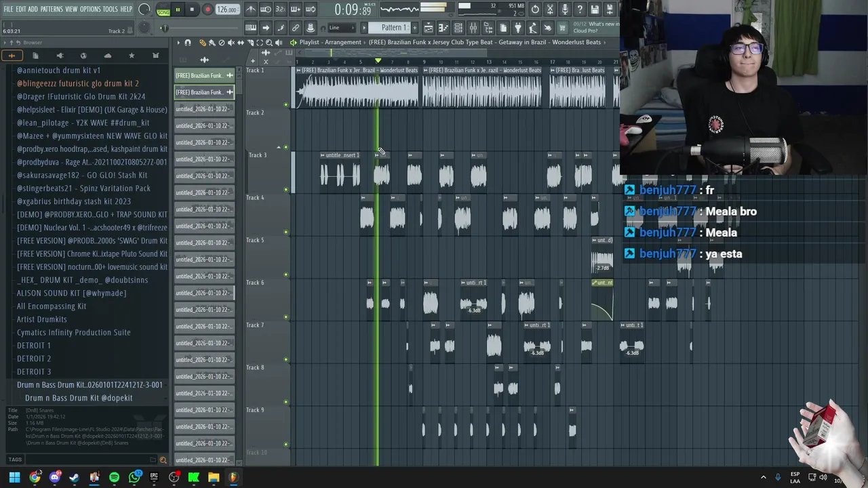Image resolution: width=868 pixels, height=488 pixels.
Task: Select the playlist zoom magnifier tool
Action: [269, 43]
